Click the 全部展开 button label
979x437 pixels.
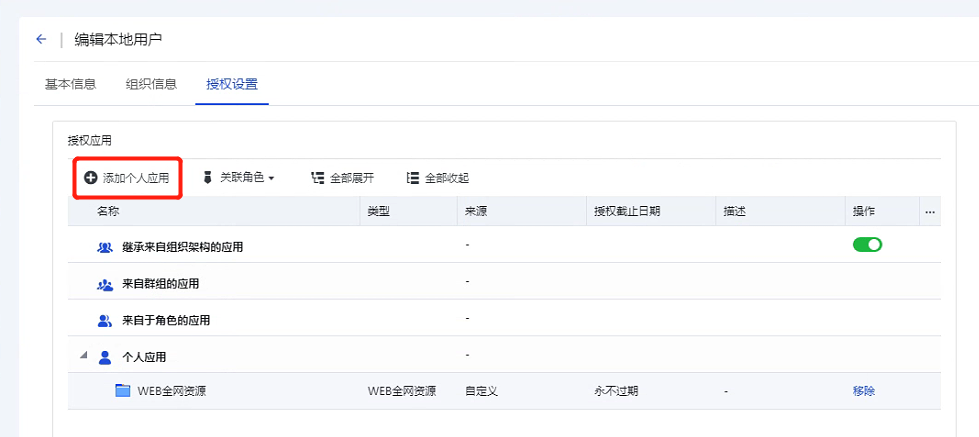tap(352, 178)
